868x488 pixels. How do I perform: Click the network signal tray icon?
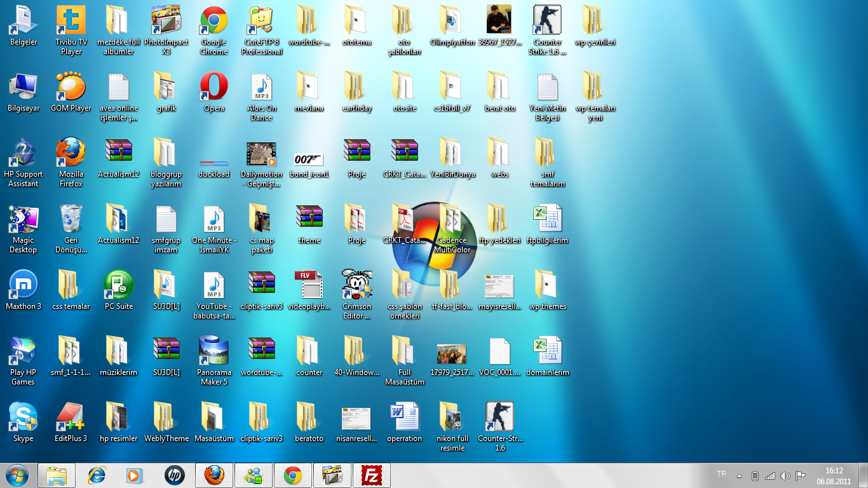(770, 475)
